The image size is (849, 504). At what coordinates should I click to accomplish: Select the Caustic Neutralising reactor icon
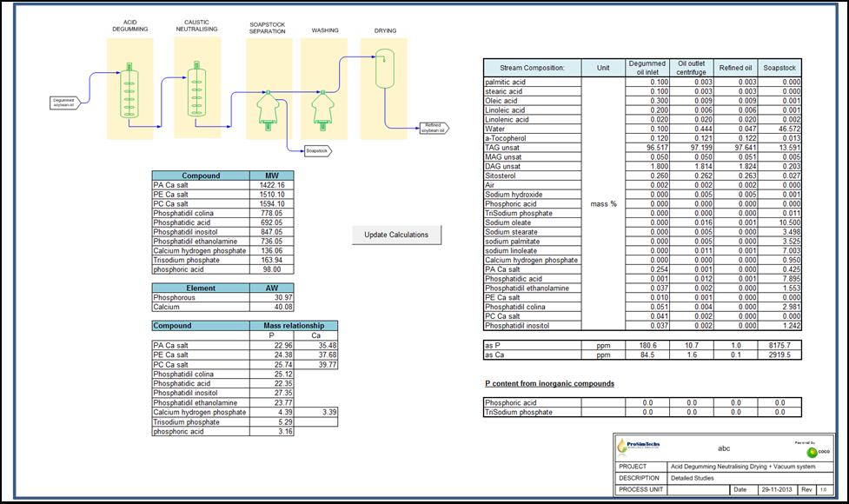coord(192,89)
